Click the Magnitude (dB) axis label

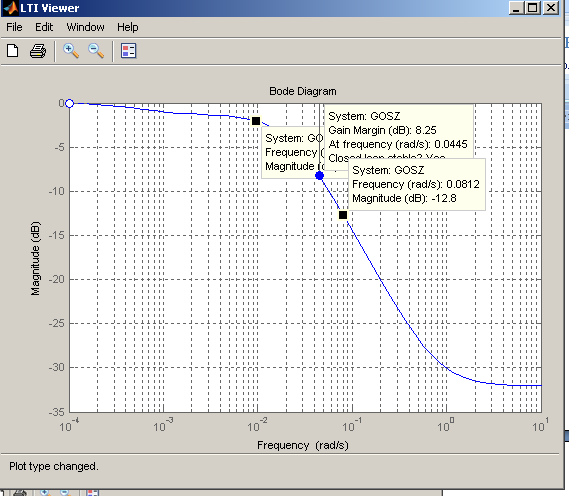coord(35,258)
